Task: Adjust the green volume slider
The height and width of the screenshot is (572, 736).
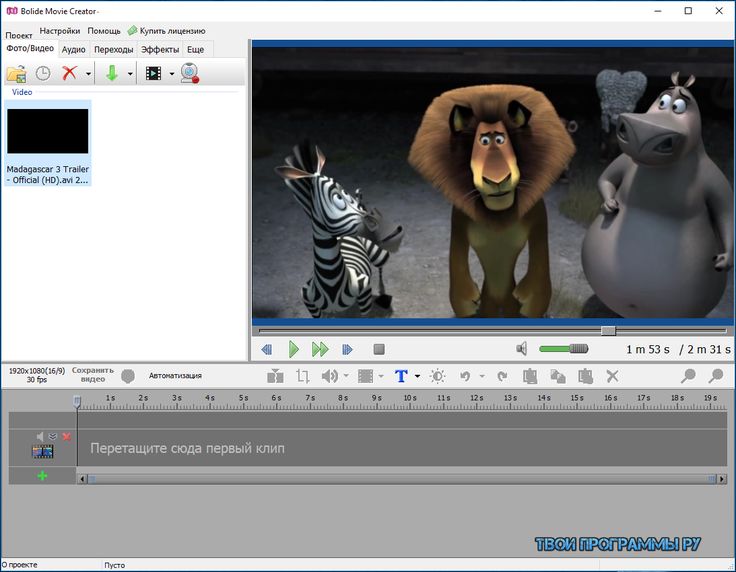Action: point(564,349)
